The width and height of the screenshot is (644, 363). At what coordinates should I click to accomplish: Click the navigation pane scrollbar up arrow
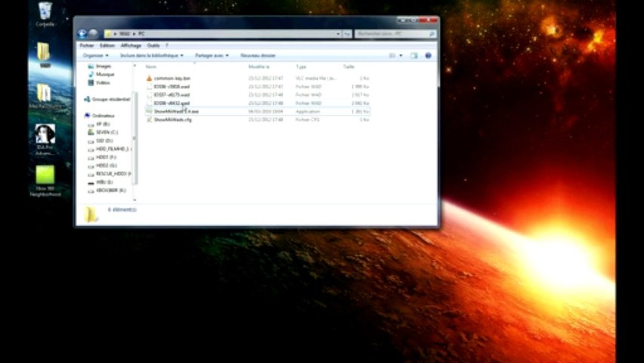pyautogui.click(x=134, y=66)
